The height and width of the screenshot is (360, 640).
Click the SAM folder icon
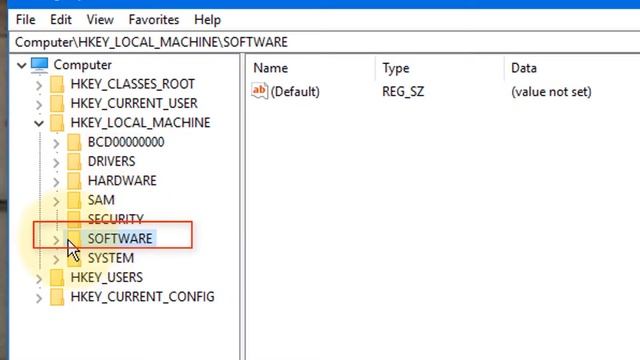[x=74, y=200]
